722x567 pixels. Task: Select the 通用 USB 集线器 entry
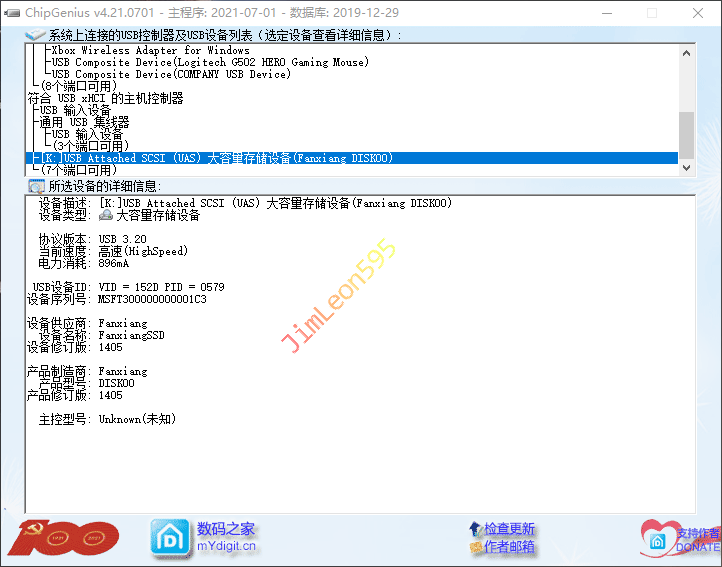pos(85,122)
